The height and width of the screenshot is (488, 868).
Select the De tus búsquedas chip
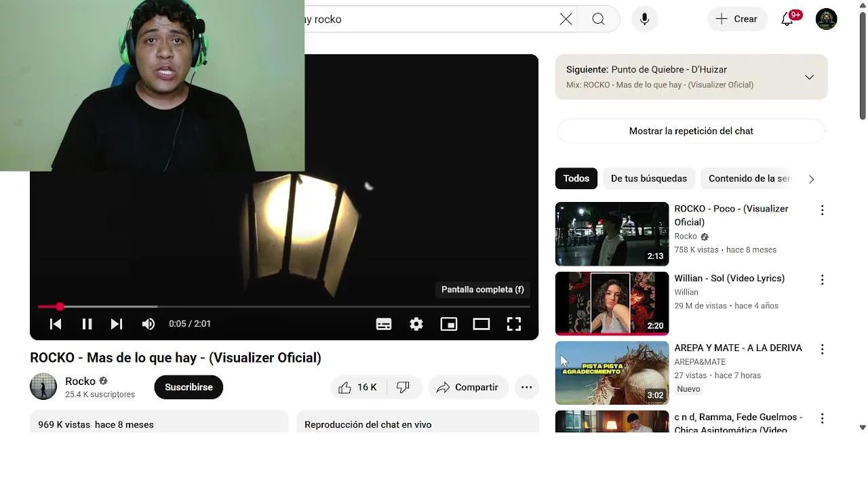(x=649, y=178)
